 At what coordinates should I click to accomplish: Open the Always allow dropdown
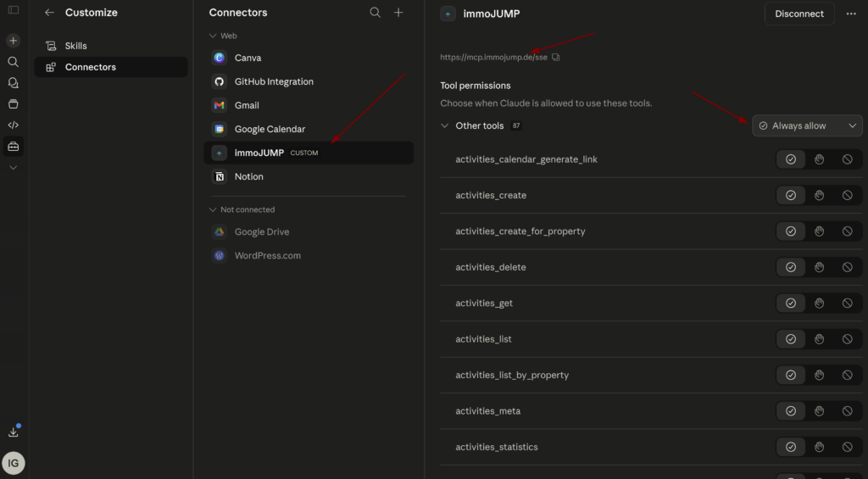coord(807,125)
